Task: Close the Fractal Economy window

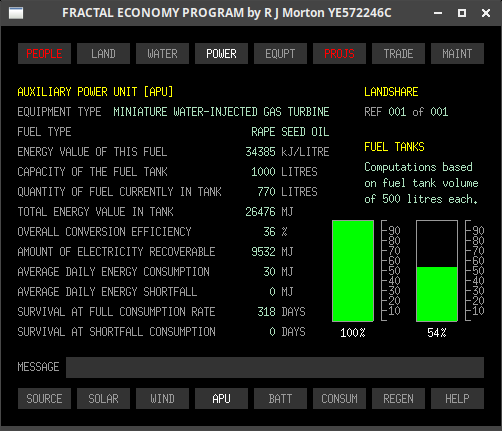Action: (x=486, y=13)
